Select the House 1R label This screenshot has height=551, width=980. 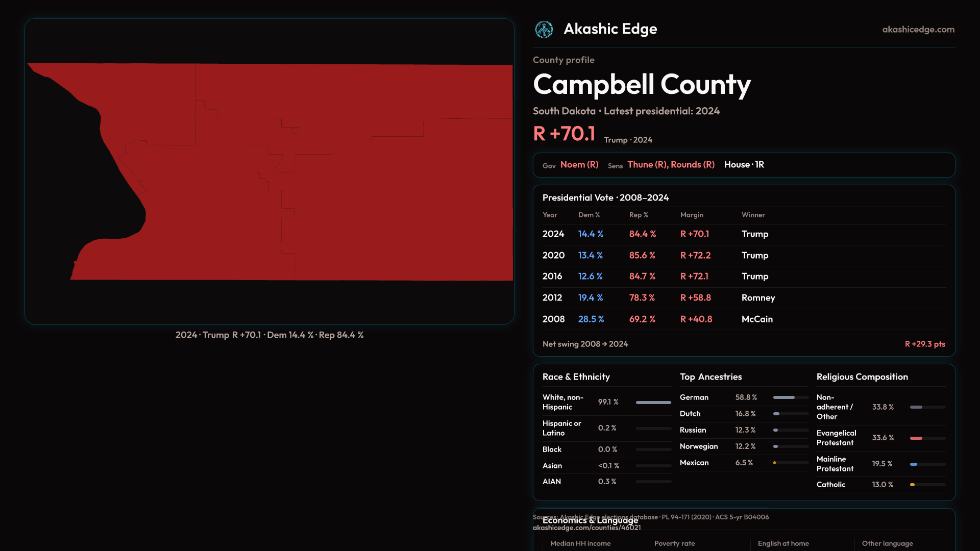tap(744, 165)
